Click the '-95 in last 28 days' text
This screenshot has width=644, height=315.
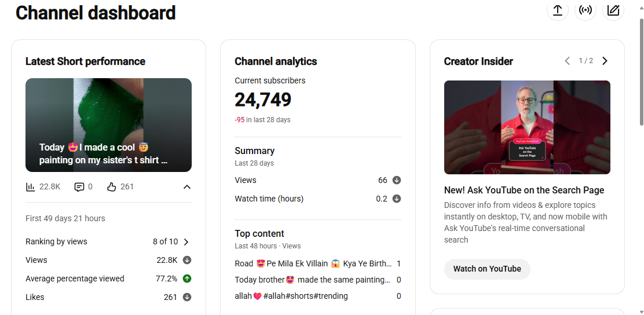[x=262, y=120]
